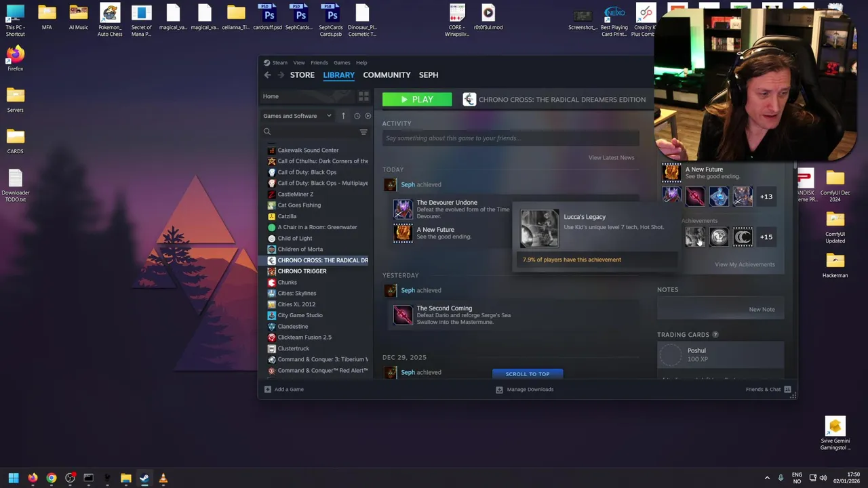Select Cities: Skylines in library

(x=296, y=293)
